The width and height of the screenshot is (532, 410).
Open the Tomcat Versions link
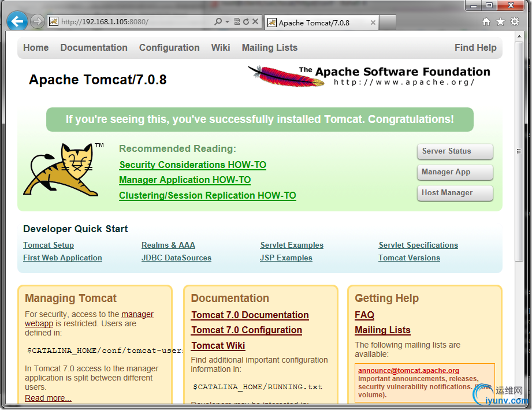click(x=409, y=258)
